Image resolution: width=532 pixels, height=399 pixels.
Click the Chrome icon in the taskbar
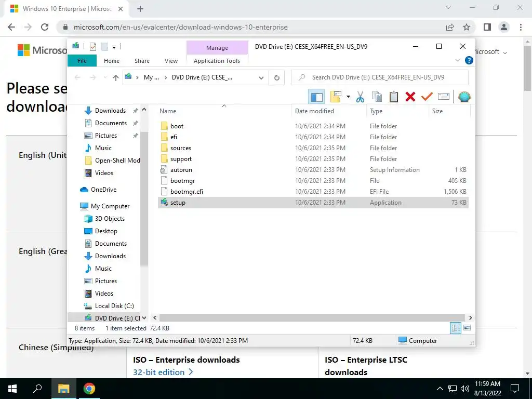tap(89, 389)
